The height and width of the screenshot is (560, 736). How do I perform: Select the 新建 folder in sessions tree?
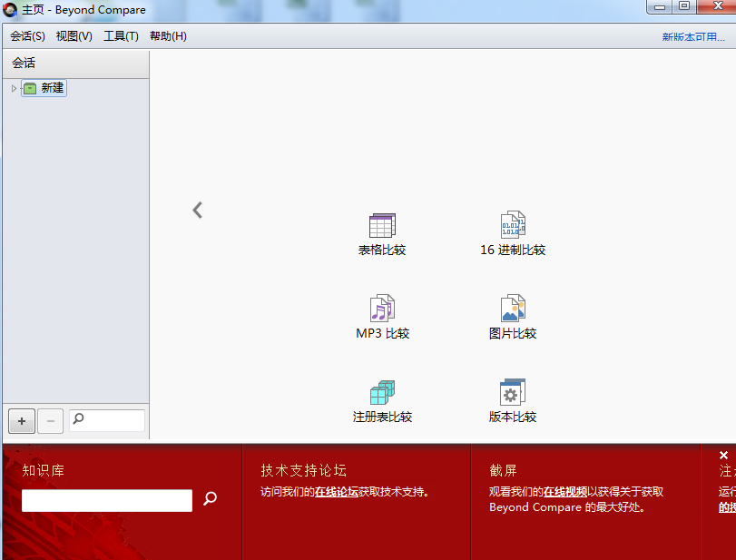[x=44, y=88]
